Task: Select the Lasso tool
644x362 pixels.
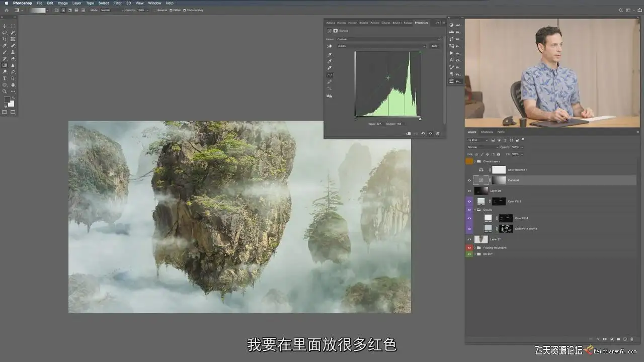Action: pyautogui.click(x=5, y=33)
